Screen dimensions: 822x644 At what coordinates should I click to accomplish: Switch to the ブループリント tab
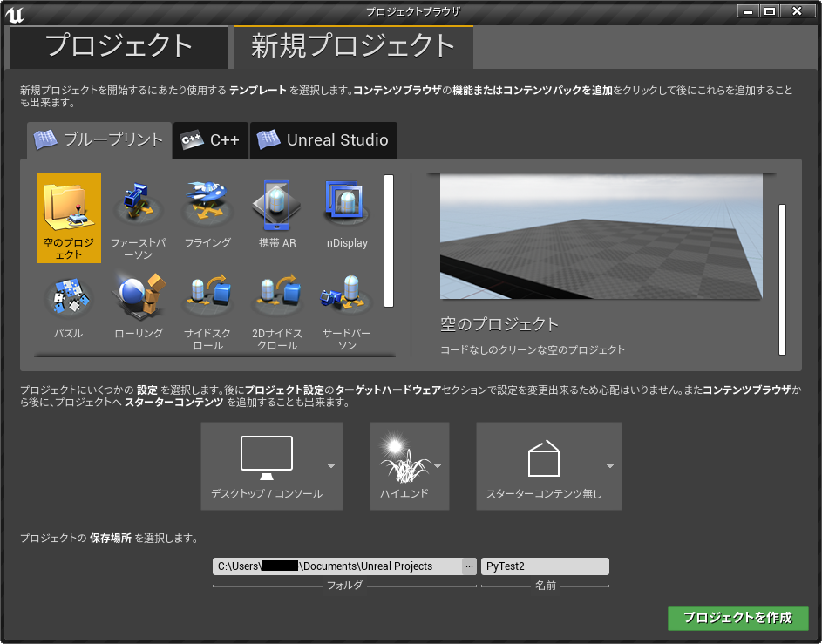[x=99, y=140]
